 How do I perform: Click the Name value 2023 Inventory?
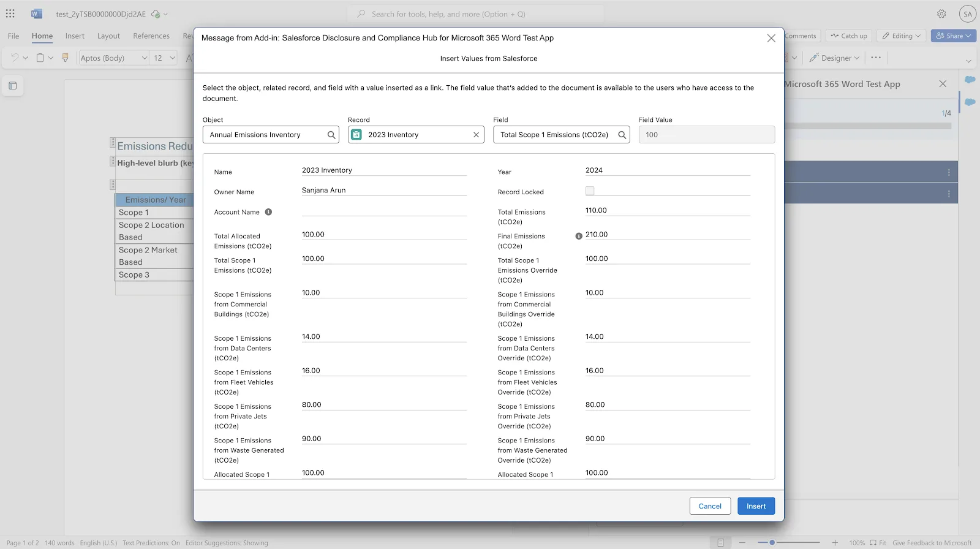327,170
